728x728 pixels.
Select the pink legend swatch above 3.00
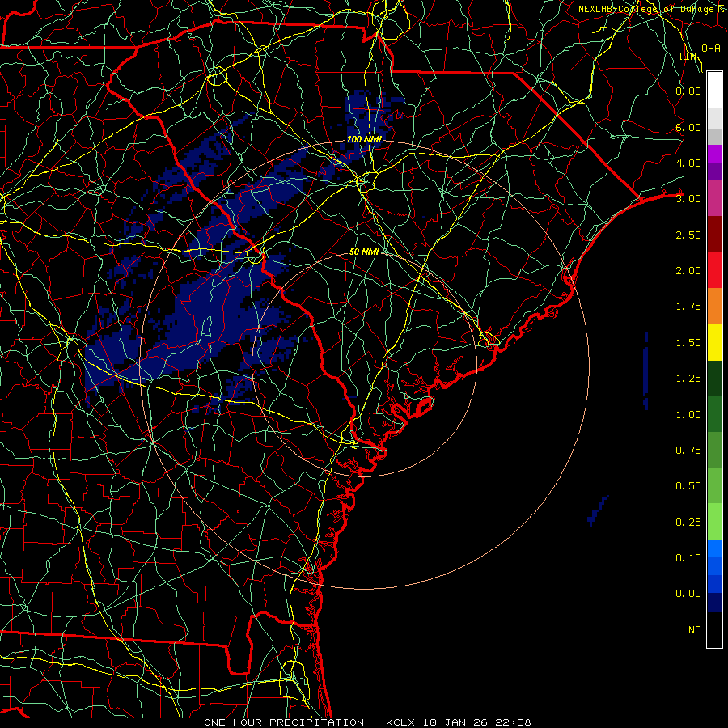714,198
